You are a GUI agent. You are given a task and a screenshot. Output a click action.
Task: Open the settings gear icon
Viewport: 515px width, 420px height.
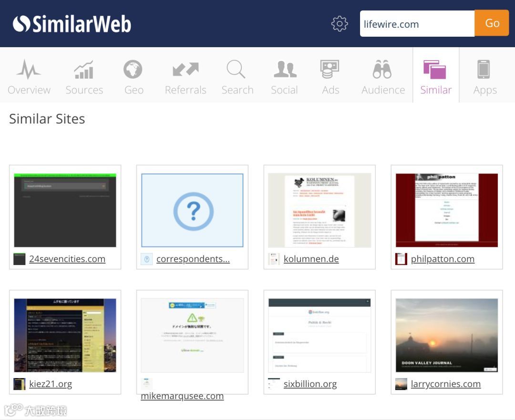(340, 24)
